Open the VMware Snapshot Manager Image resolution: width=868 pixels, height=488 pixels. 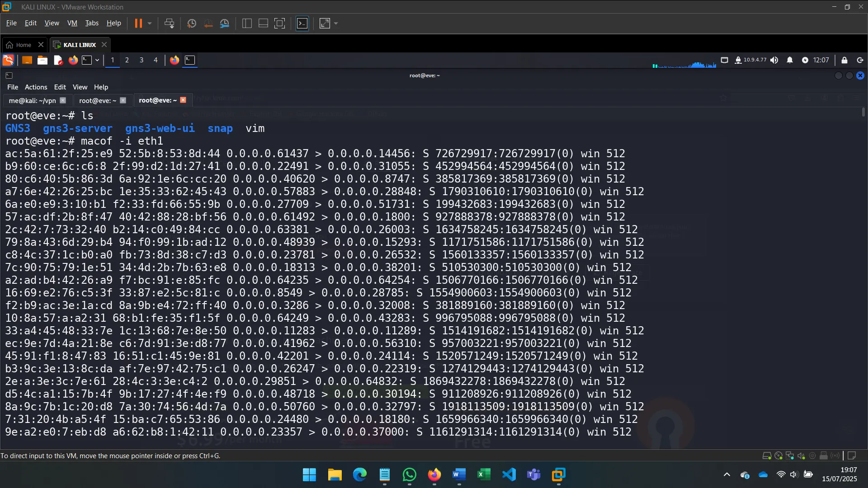click(x=225, y=23)
